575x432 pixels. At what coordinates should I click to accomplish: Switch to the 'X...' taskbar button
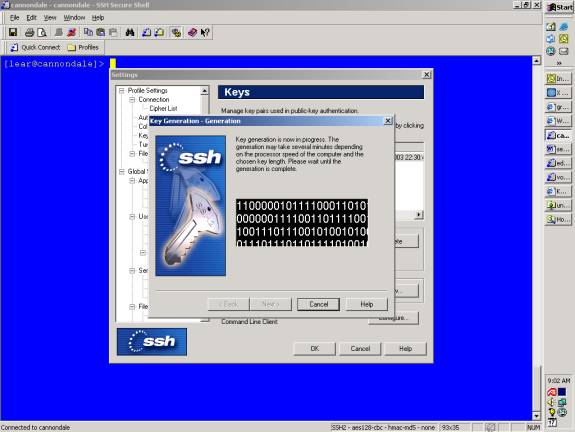(558, 92)
